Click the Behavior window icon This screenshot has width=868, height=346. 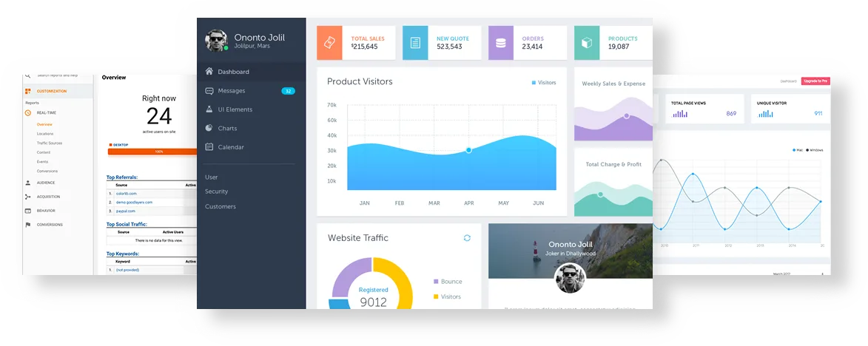[x=27, y=211]
